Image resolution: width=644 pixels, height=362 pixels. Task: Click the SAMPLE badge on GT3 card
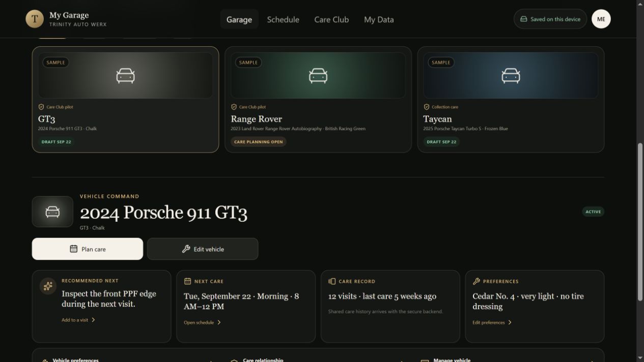(x=55, y=63)
